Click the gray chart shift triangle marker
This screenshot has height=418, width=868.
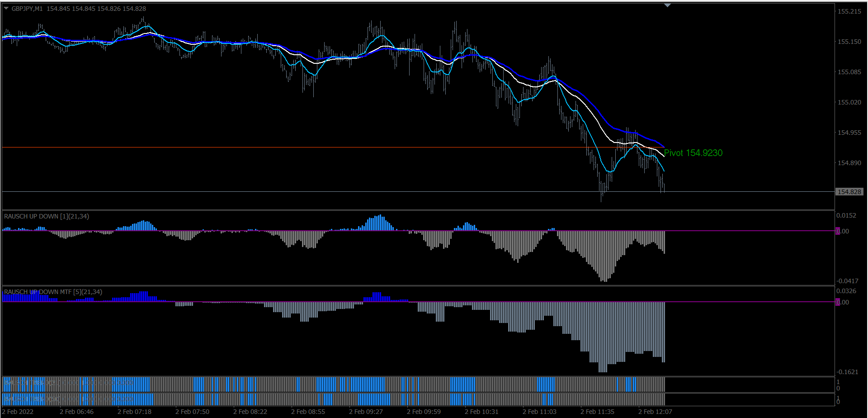coord(667,5)
